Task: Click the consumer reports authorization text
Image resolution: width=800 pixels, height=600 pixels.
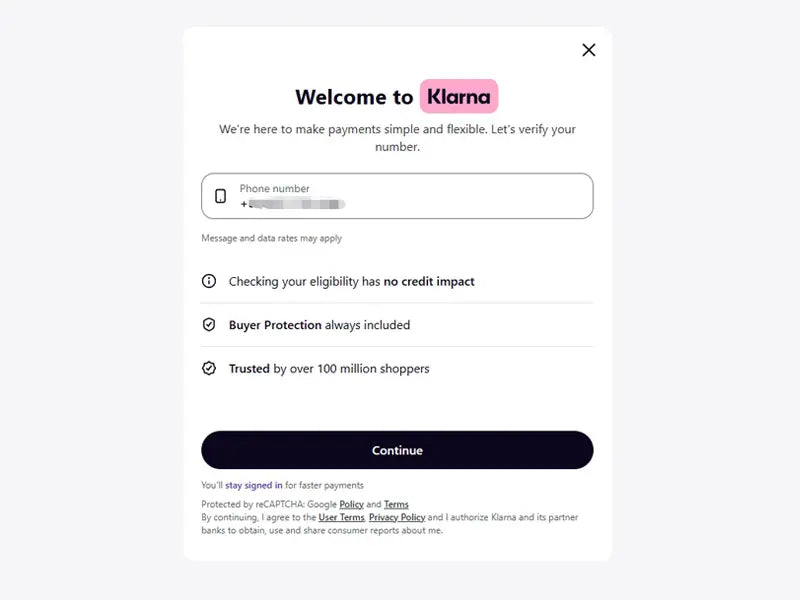Action: pyautogui.click(x=320, y=530)
